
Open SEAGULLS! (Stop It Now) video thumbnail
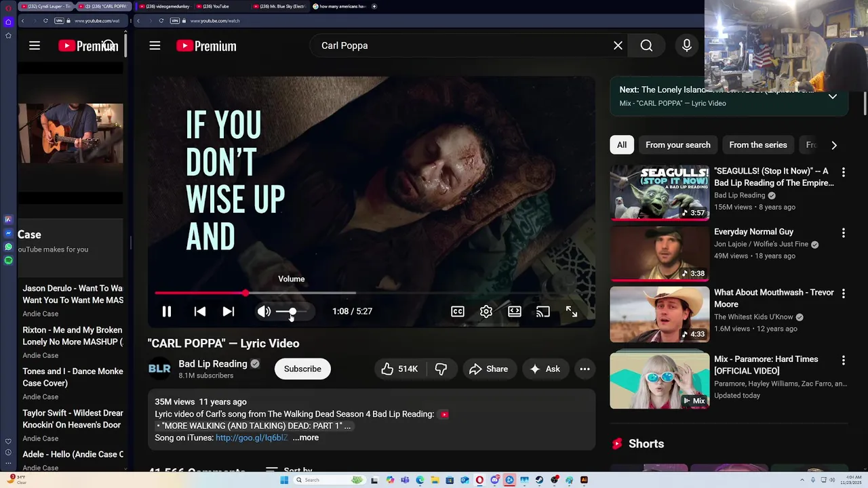(x=660, y=193)
